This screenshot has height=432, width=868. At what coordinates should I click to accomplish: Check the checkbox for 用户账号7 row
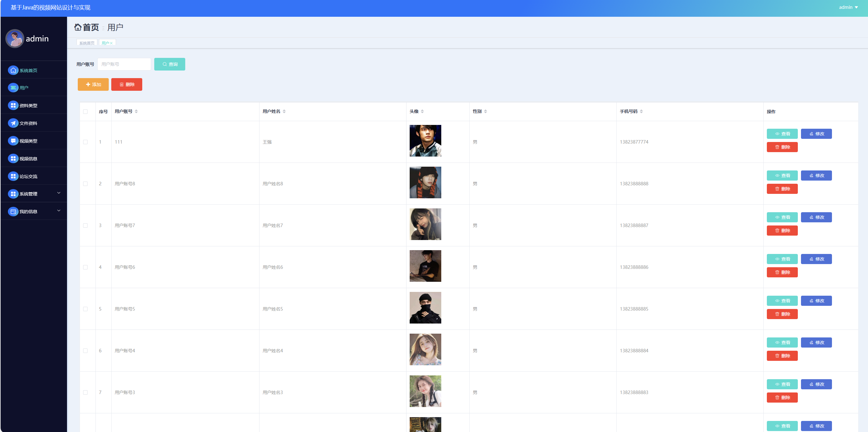[85, 225]
